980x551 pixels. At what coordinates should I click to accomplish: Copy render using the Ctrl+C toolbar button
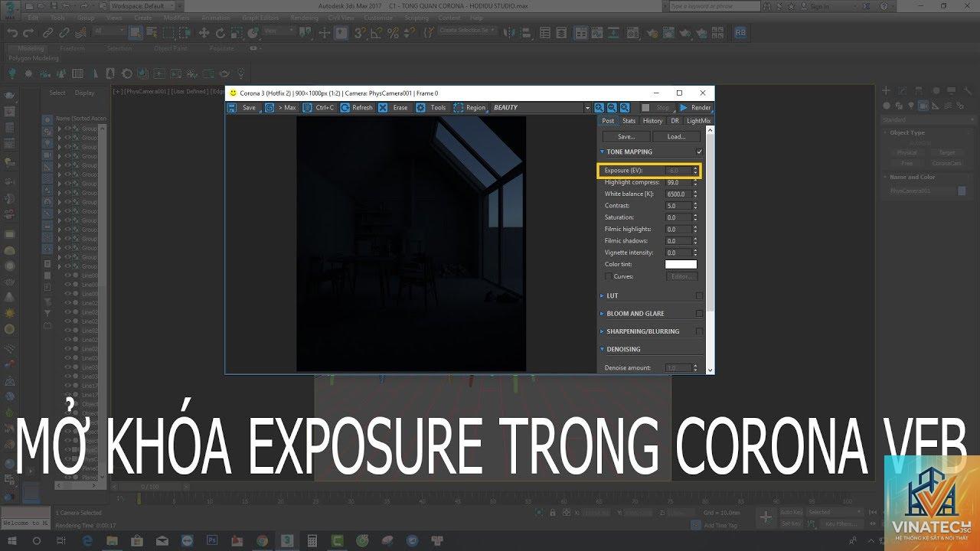318,108
